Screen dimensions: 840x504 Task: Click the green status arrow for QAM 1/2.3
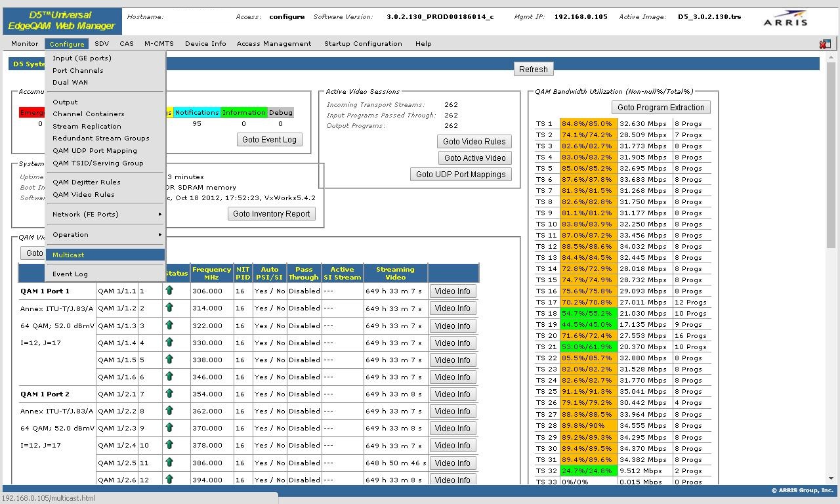point(169,427)
